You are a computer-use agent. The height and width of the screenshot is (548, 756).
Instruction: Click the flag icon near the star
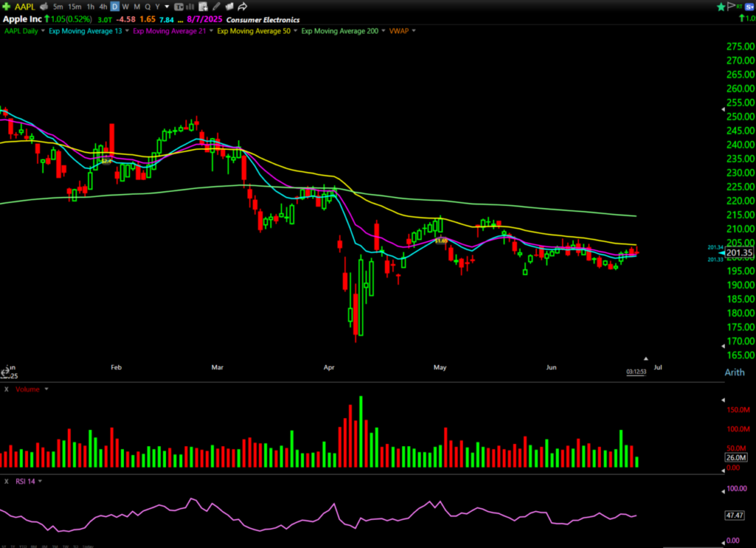click(732, 6)
